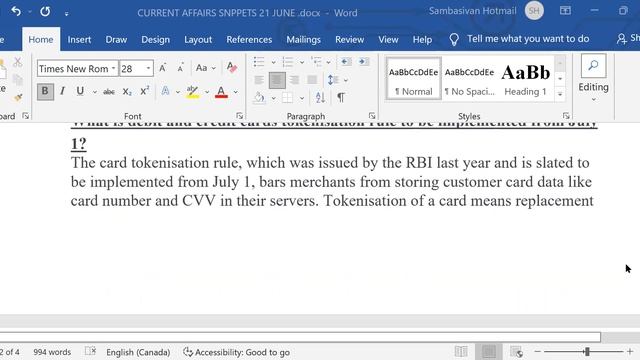The image size is (640, 360).
Task: Open Ribbon Display Options
Action: point(565,11)
